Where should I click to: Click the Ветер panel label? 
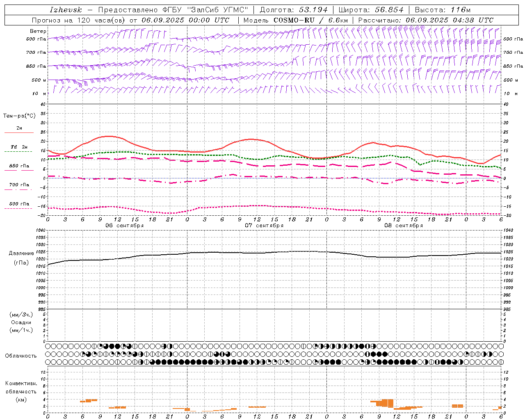38,31
